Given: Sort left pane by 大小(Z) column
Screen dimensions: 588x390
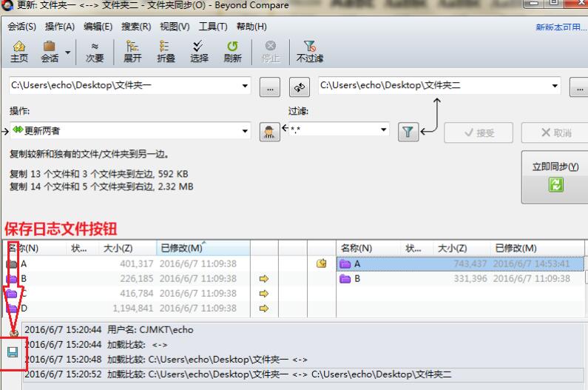Looking at the screenshot, I should click(127, 249).
